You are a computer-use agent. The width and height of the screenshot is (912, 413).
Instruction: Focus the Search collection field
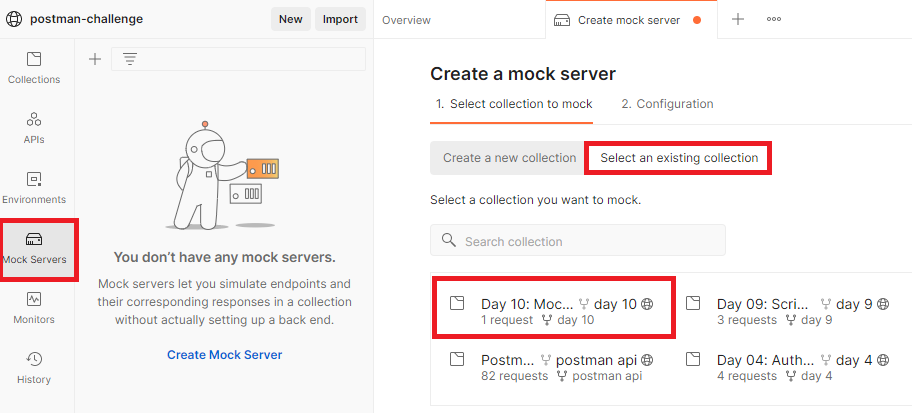[578, 240]
